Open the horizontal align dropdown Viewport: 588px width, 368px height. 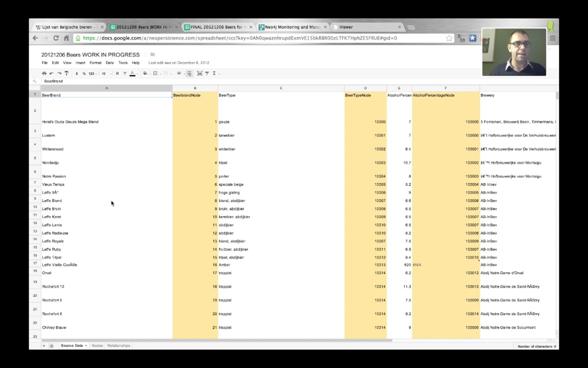[x=180, y=73]
